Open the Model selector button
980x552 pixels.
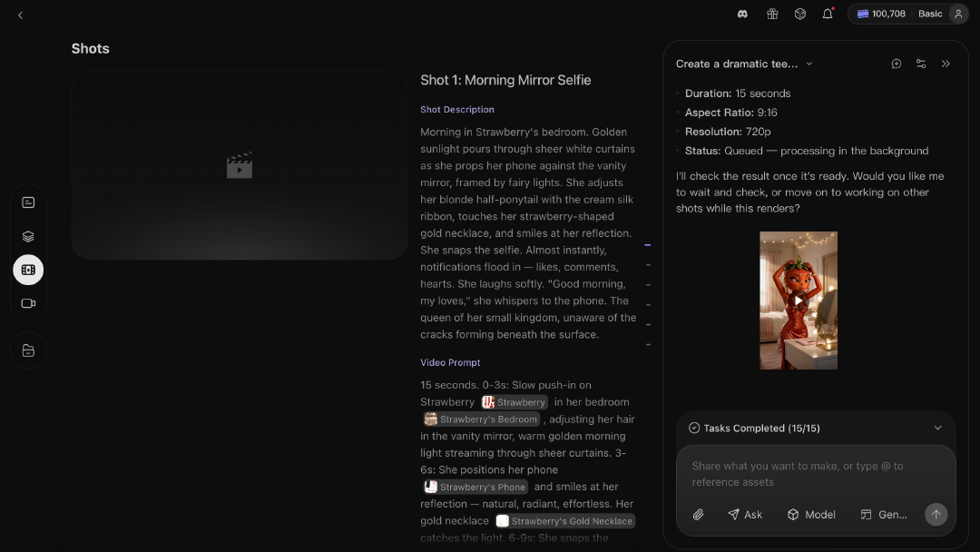click(811, 515)
